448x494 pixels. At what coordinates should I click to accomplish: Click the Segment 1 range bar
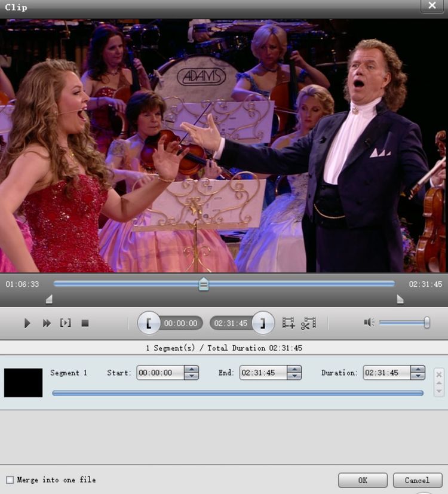[x=238, y=393]
